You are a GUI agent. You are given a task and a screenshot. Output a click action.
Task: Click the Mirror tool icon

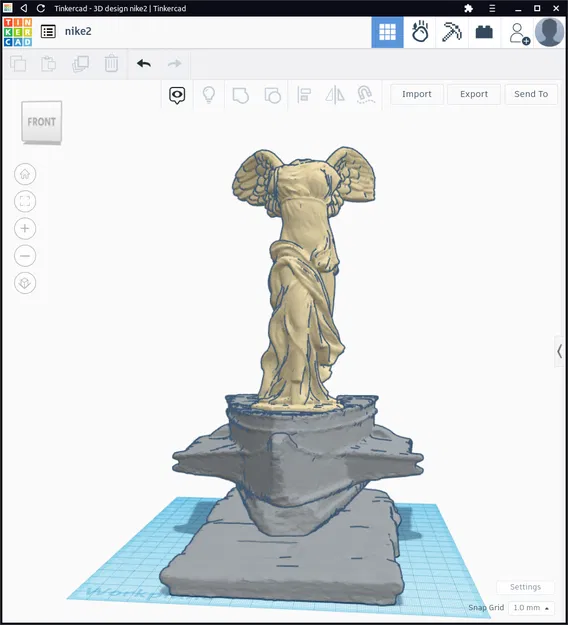coord(335,95)
